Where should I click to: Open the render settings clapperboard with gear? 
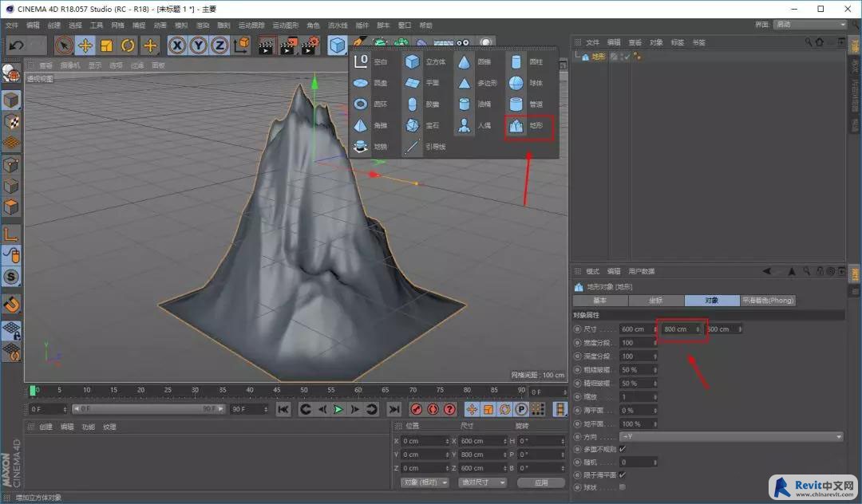[310, 45]
